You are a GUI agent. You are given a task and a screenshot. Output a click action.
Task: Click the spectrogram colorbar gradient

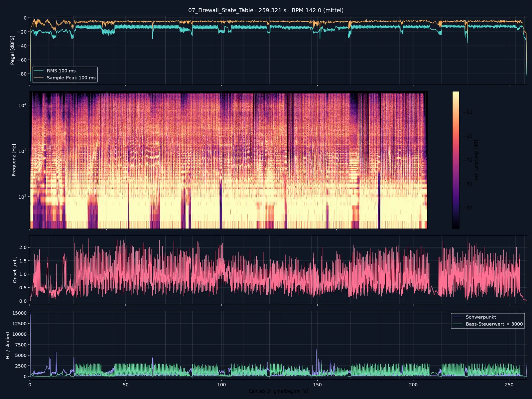456,160
